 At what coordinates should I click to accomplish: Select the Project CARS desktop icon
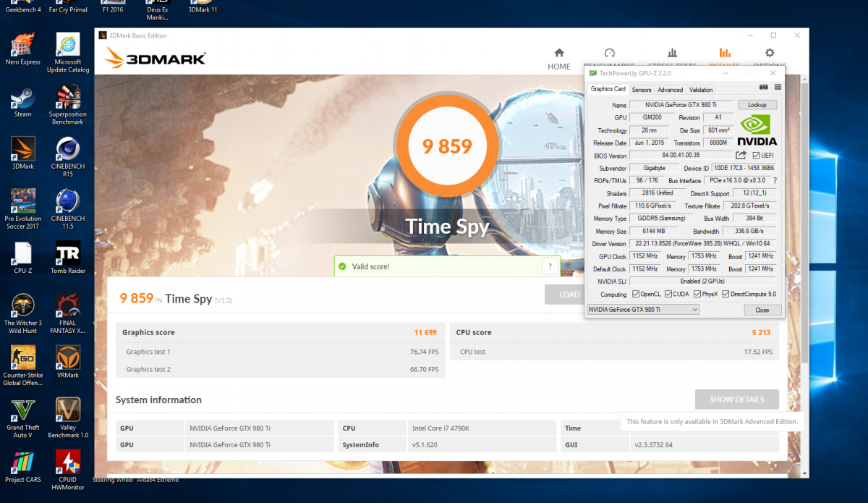pos(22,467)
